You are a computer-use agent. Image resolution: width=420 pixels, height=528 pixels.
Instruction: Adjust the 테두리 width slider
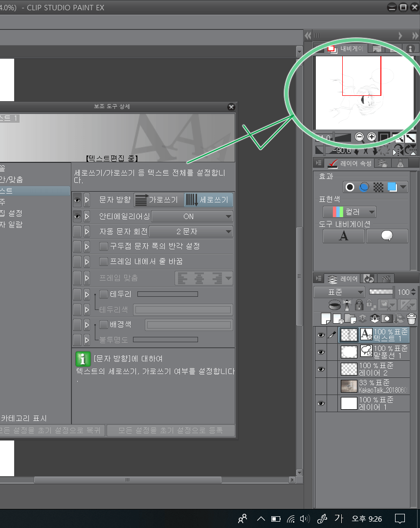pos(167,294)
